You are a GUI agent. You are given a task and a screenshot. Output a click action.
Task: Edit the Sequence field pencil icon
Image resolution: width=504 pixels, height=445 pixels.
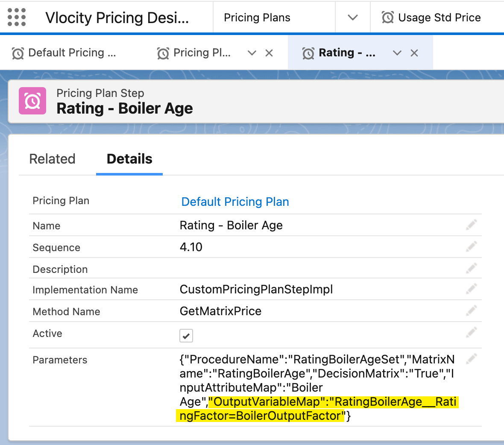tap(471, 247)
